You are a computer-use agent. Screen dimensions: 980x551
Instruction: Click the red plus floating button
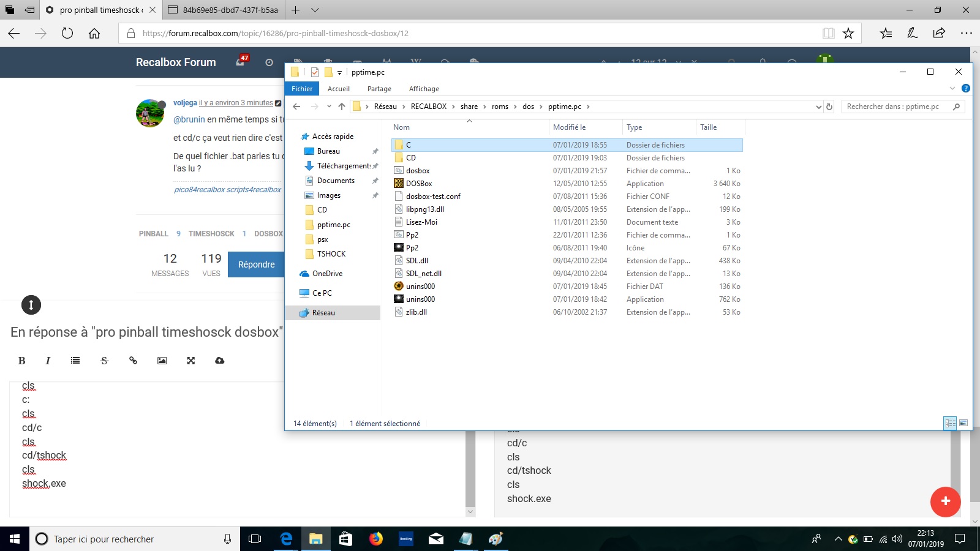coord(945,501)
